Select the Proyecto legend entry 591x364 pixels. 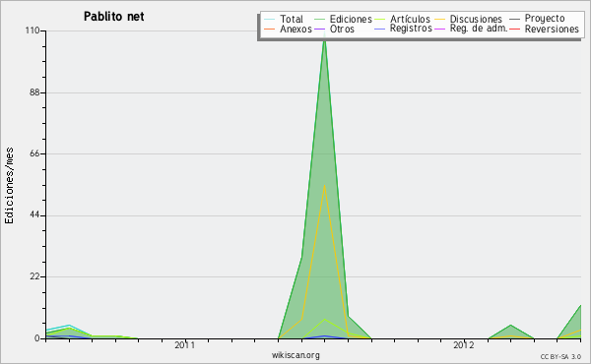point(545,19)
